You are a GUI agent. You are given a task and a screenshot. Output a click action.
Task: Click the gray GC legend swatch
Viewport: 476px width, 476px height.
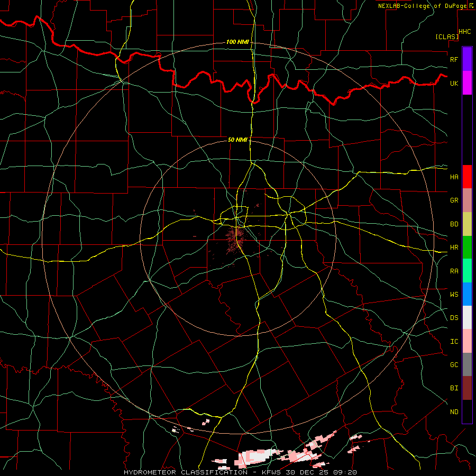point(467,364)
